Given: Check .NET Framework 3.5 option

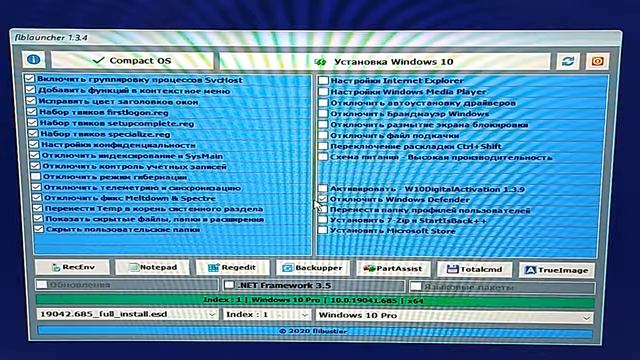Looking at the screenshot, I should click(x=229, y=285).
